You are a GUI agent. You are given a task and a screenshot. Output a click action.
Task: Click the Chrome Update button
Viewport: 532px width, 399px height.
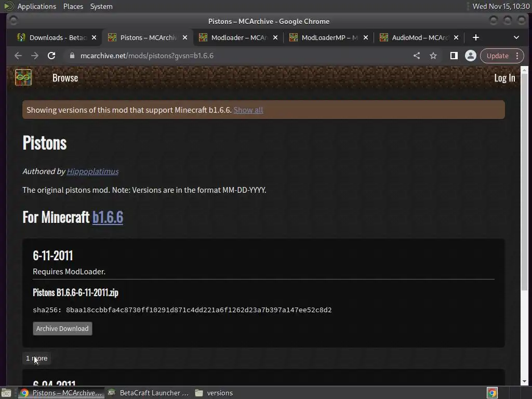tap(497, 56)
